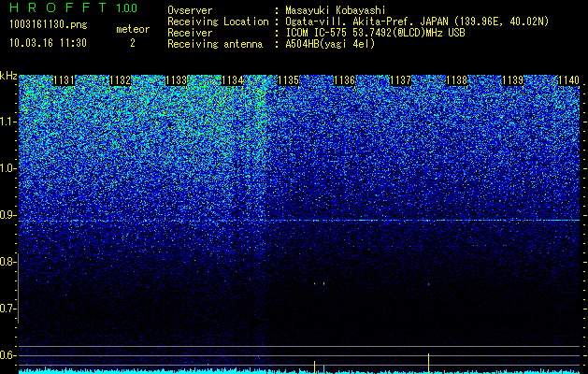This screenshot has height=374, width=588.
Task: Click the observer name Masayuki Kobayashi
Action: 336,10
